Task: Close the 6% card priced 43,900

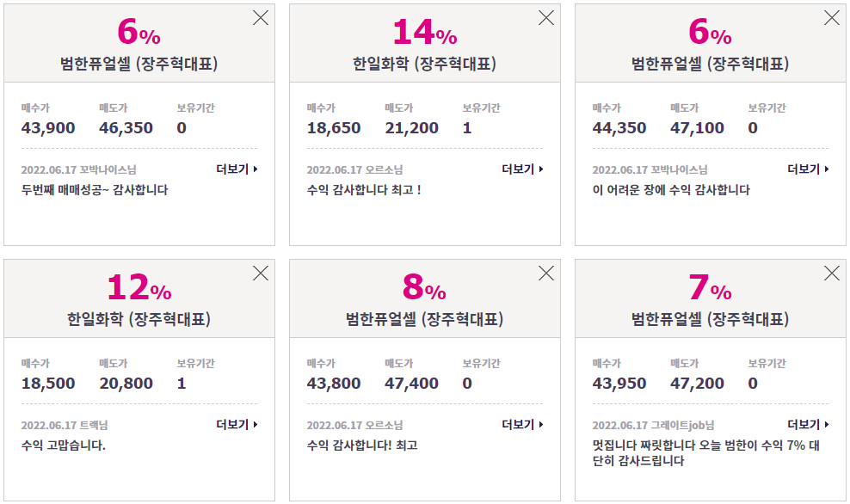Action: point(261,18)
